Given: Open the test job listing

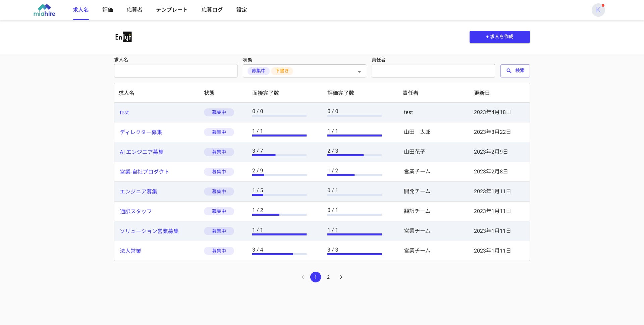Looking at the screenshot, I should coord(124,113).
